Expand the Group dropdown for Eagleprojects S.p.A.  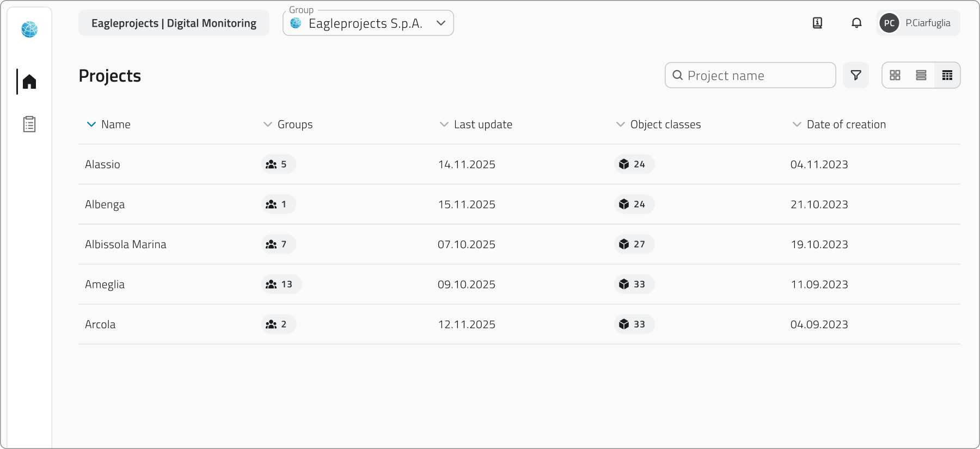(x=441, y=23)
